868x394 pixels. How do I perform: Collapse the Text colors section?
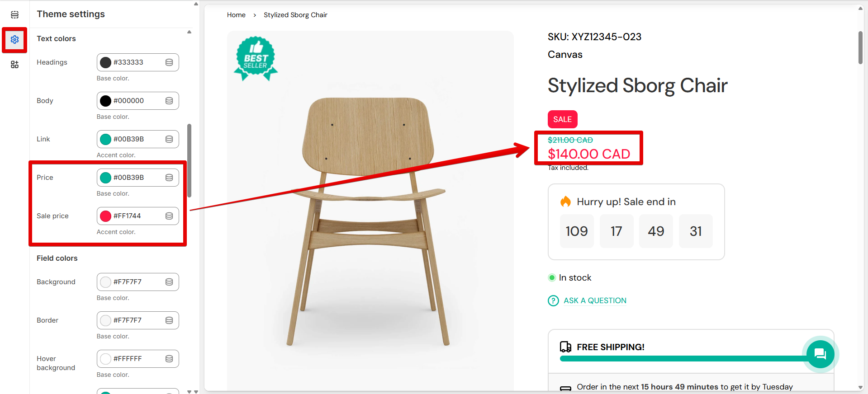pyautogui.click(x=189, y=32)
